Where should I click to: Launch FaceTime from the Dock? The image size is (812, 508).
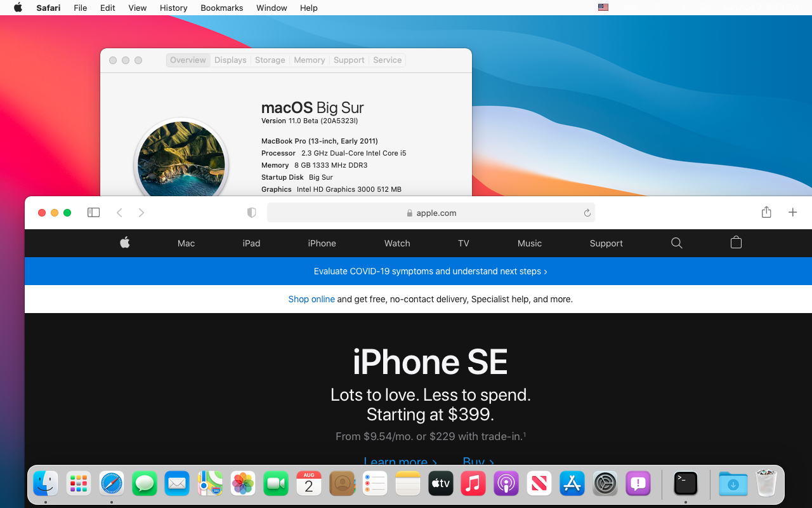click(x=276, y=484)
